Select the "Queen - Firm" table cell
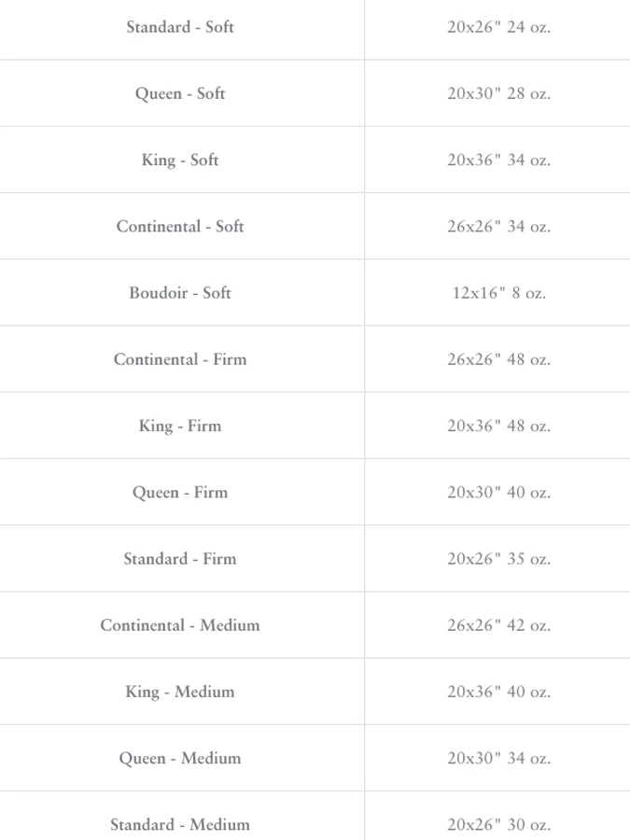This screenshot has width=630, height=840. point(180,492)
